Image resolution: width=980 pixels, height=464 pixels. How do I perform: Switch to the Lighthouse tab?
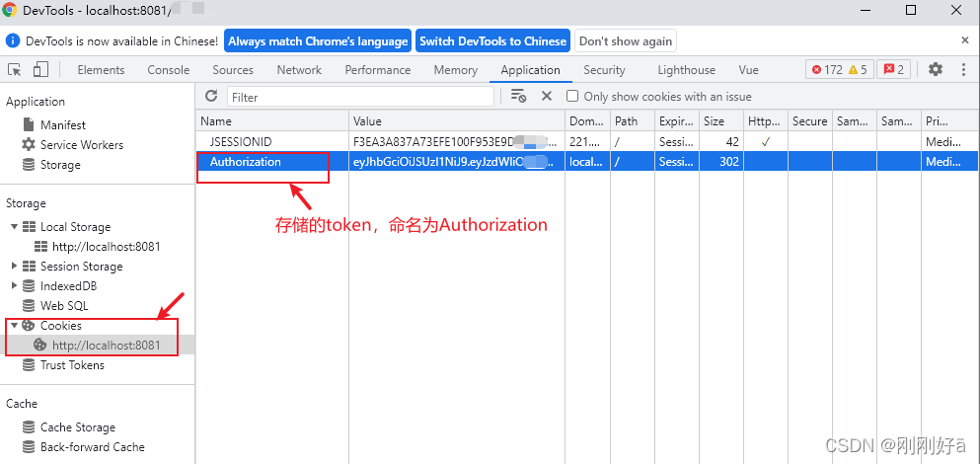[686, 70]
